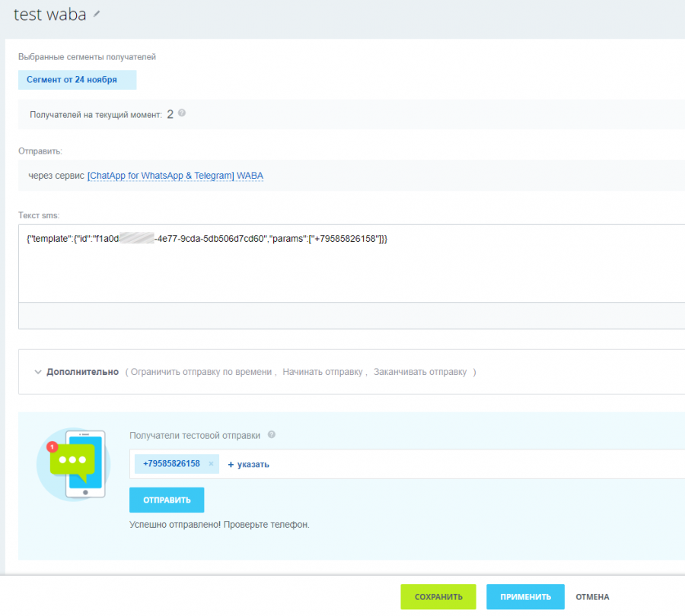Screen dimensions: 685x616
Task: Open the ChatApp WABA service selector link
Action: click(x=175, y=176)
